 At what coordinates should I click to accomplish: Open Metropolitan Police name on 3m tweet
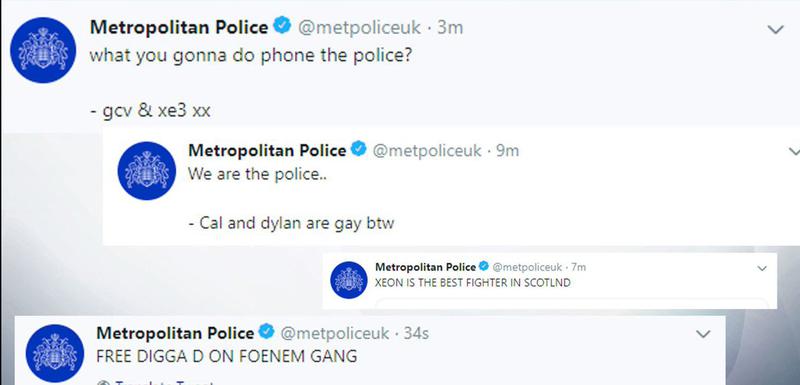point(179,28)
